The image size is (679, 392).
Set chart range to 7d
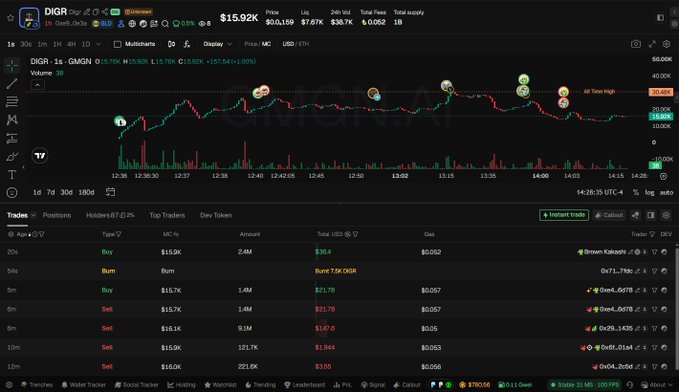[51, 192]
